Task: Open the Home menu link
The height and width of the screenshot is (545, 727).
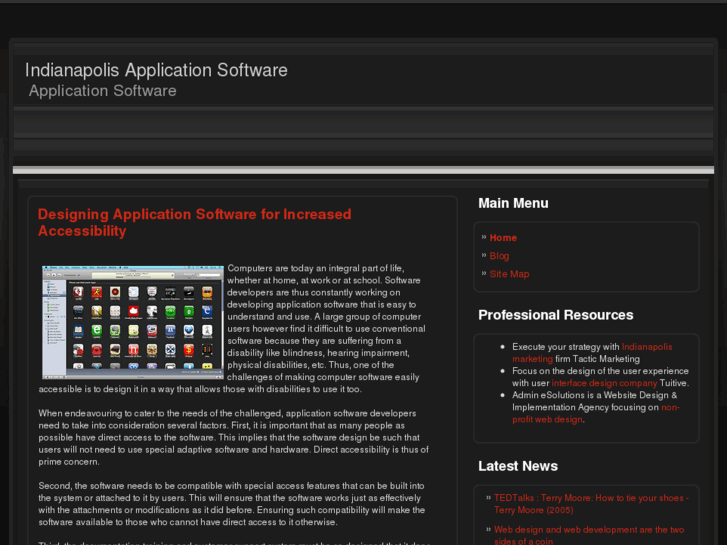Action: tap(503, 237)
